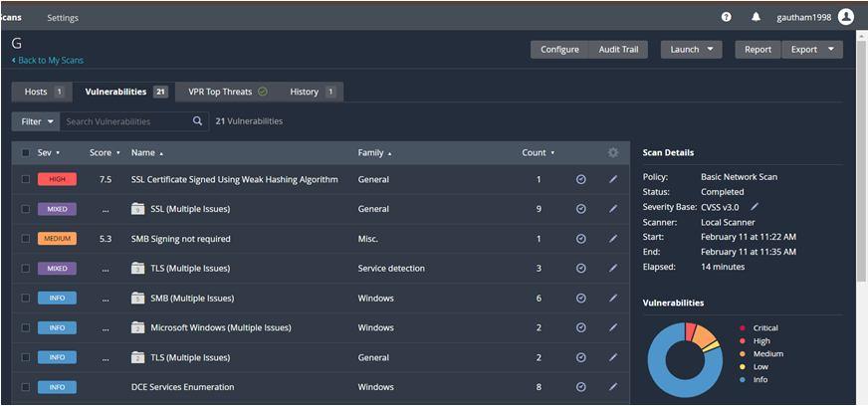Sort by the Count column header
868x406 pixels.
tap(539, 152)
